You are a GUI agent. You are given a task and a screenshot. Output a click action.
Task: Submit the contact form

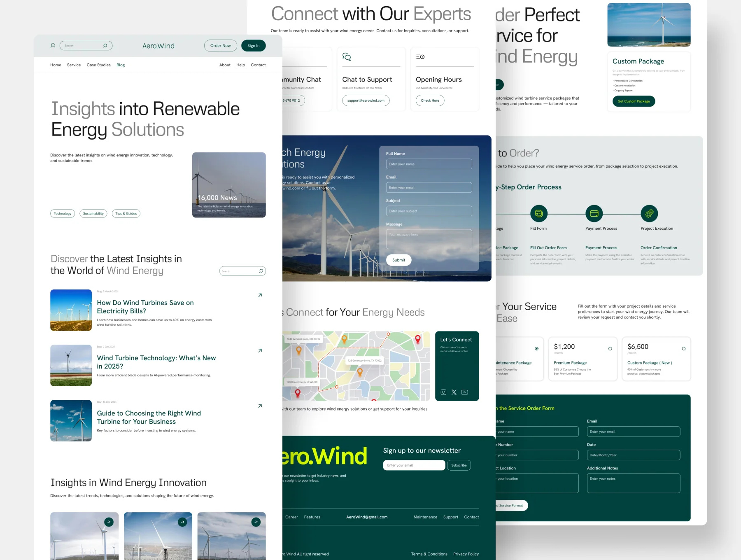[x=398, y=260]
